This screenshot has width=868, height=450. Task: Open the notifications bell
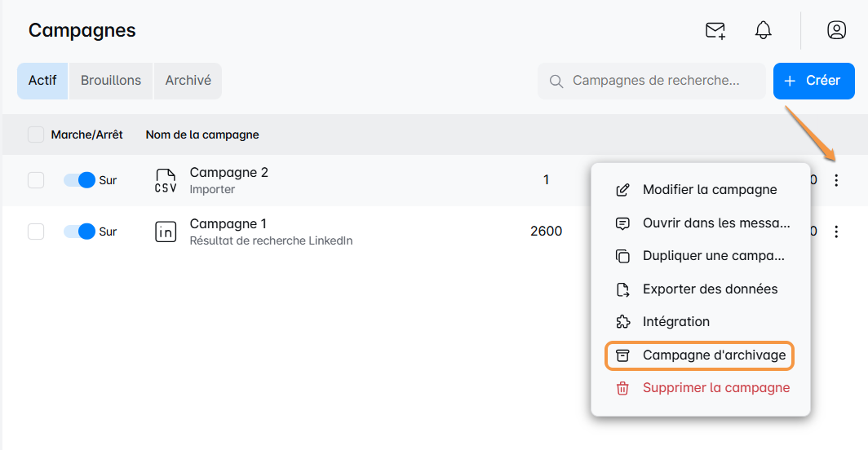click(763, 31)
